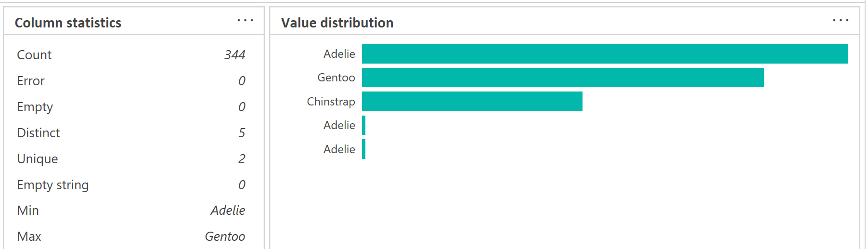Click the Unique value 2

click(x=242, y=159)
